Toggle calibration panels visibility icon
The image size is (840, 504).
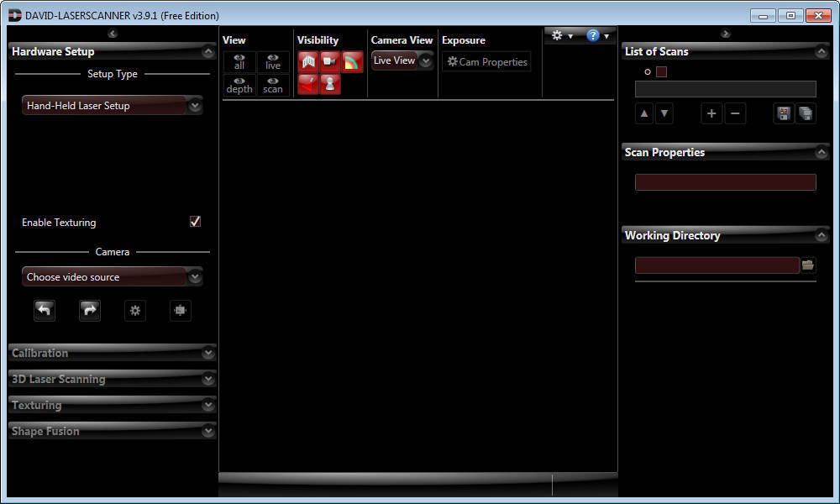(x=308, y=62)
